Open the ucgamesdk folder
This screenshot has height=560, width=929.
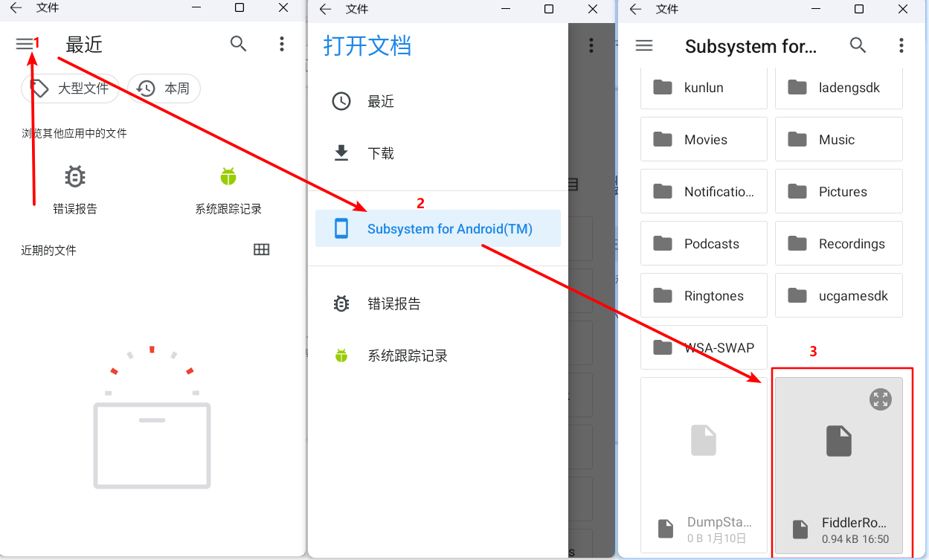[x=839, y=295]
